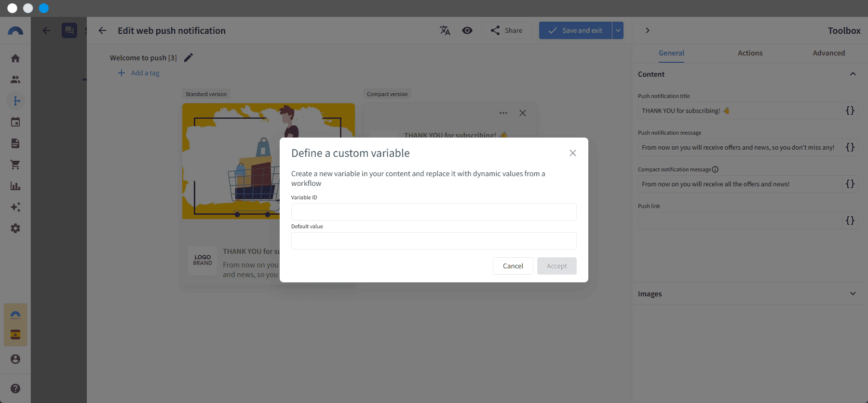Switch to the Actions tab
This screenshot has height=403, width=868.
[750, 53]
